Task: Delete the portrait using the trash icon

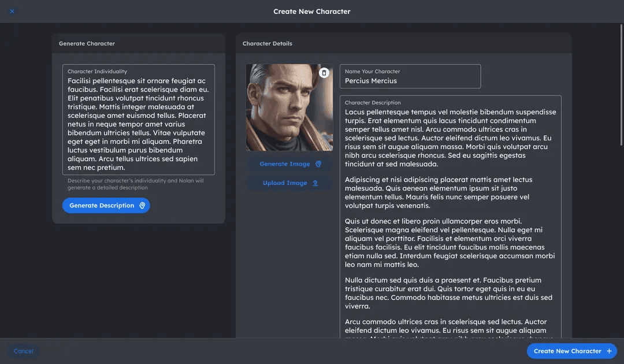Action: point(324,72)
